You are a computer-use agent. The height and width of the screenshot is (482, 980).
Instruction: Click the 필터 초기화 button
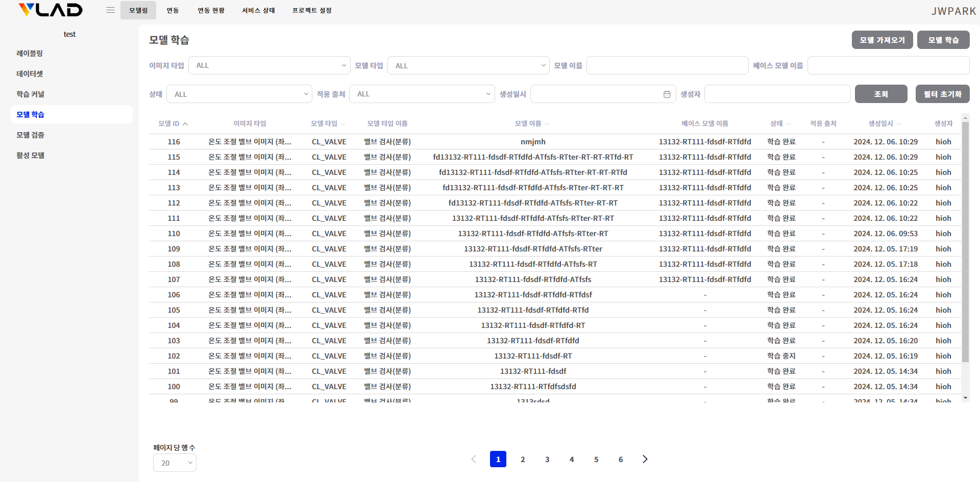point(943,94)
